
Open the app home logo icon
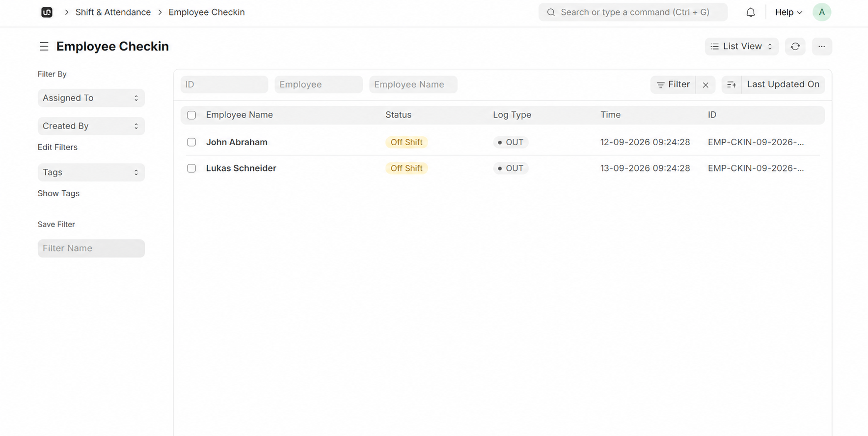click(47, 12)
